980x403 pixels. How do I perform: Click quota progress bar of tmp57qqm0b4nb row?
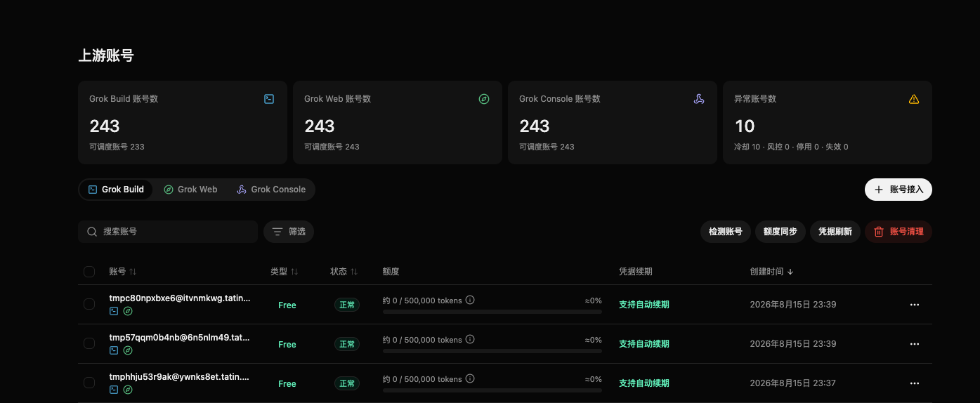pos(492,351)
